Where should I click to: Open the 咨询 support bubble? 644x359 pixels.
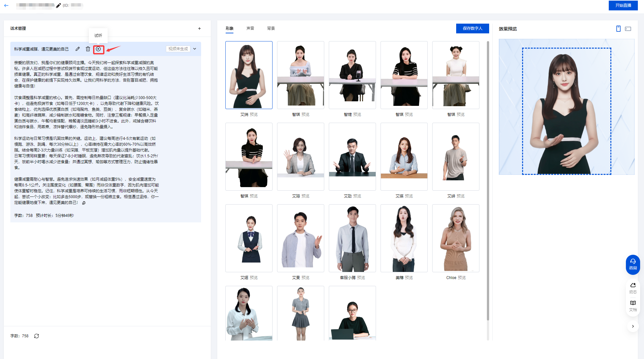click(633, 264)
